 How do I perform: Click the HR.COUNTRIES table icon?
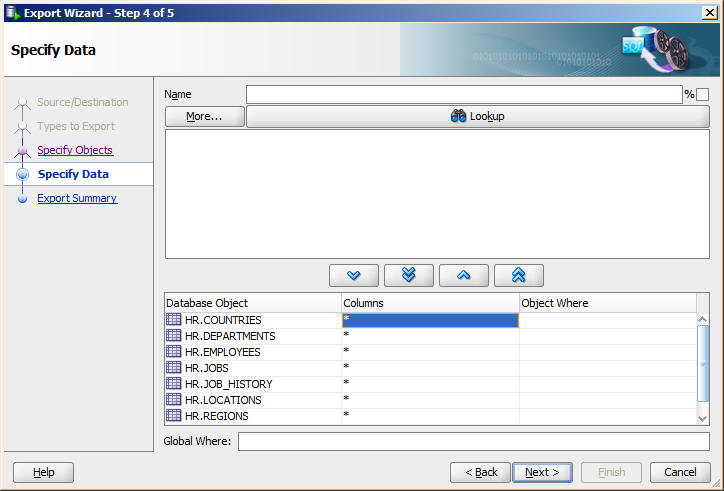(174, 320)
